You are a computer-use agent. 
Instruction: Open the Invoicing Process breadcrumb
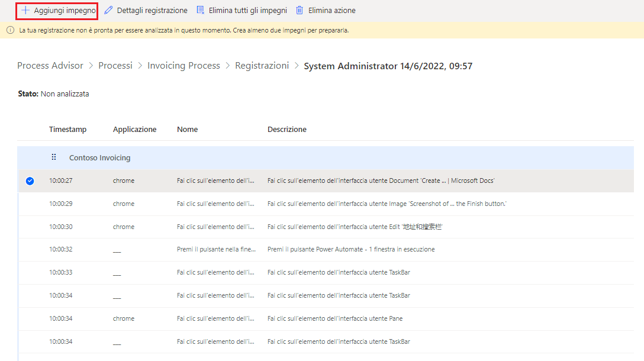coord(183,66)
